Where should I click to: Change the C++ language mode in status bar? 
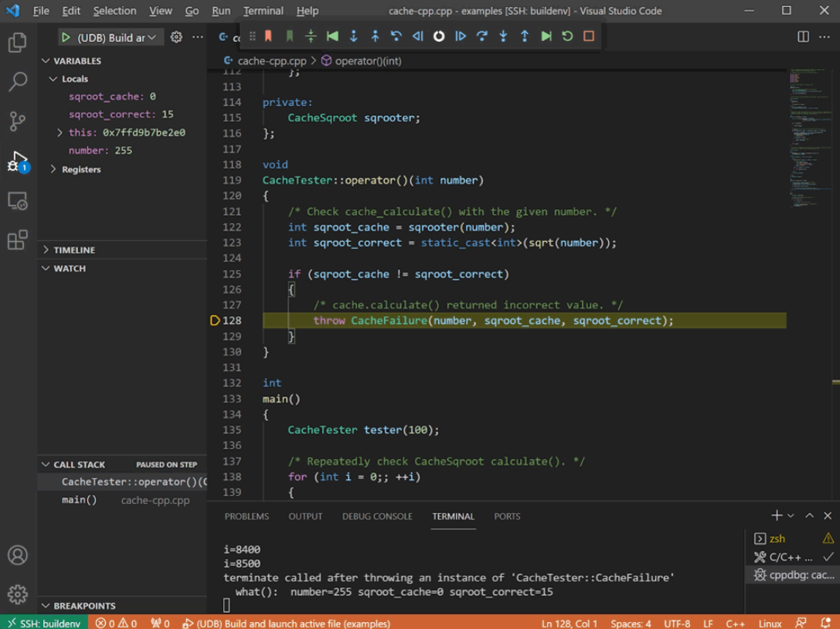point(735,623)
